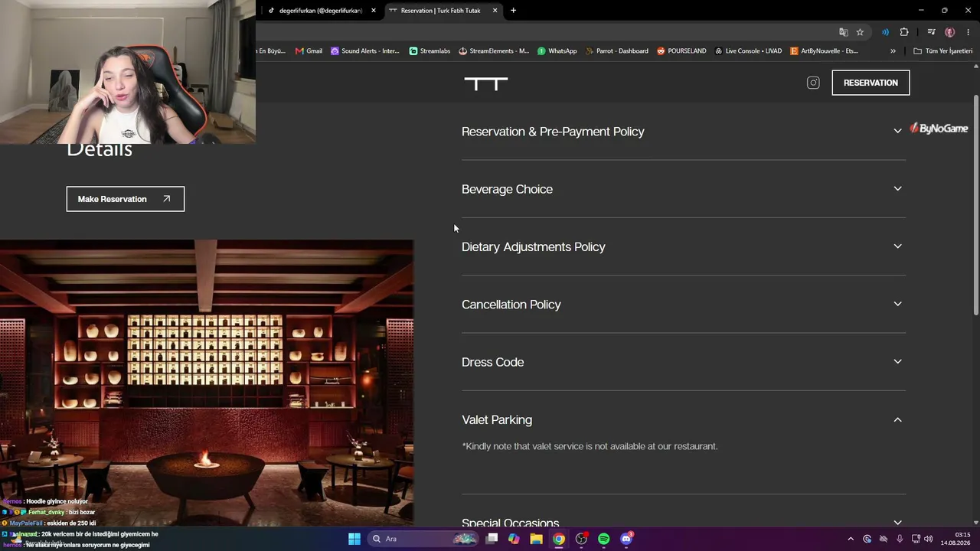
Task: Show hidden system tray icons
Action: point(850,539)
